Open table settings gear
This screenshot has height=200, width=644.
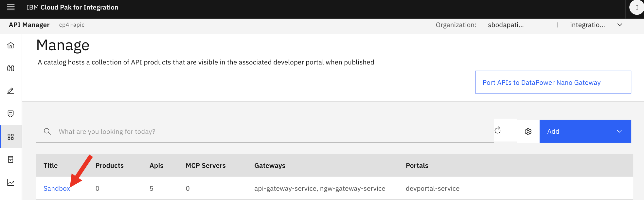tap(528, 131)
